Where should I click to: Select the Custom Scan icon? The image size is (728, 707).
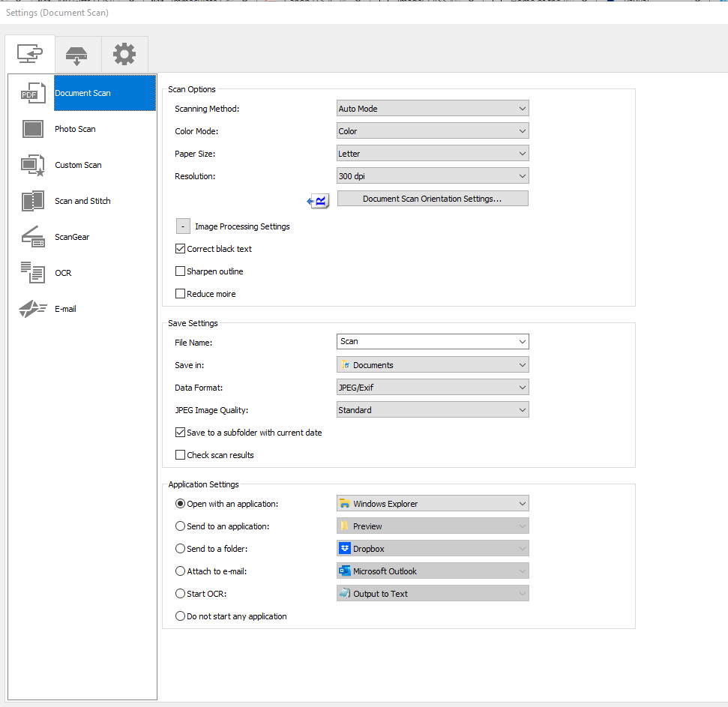coord(33,165)
